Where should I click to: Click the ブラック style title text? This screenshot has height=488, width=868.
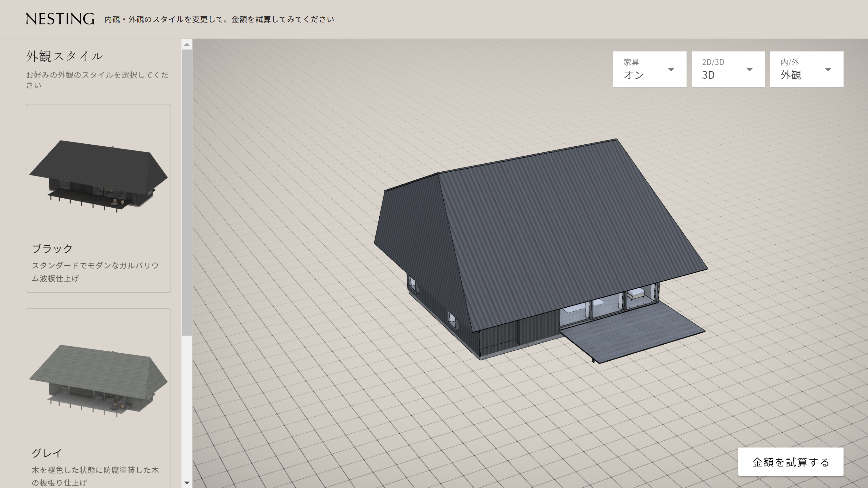[52, 249]
